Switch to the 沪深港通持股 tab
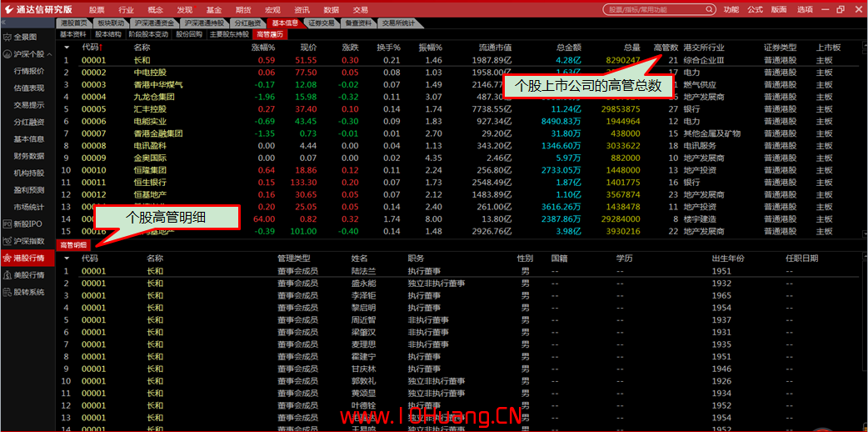868x432 pixels. point(204,23)
